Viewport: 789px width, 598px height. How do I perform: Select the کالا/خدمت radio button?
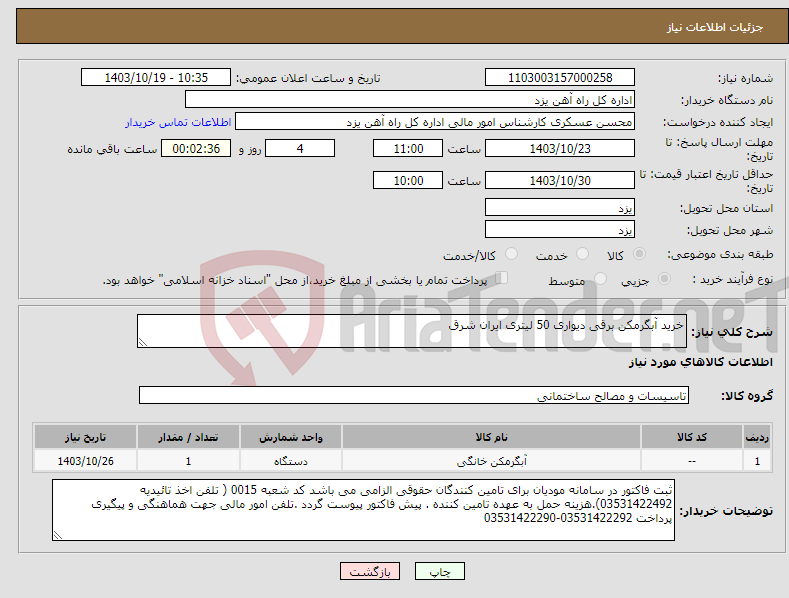pyautogui.click(x=511, y=254)
